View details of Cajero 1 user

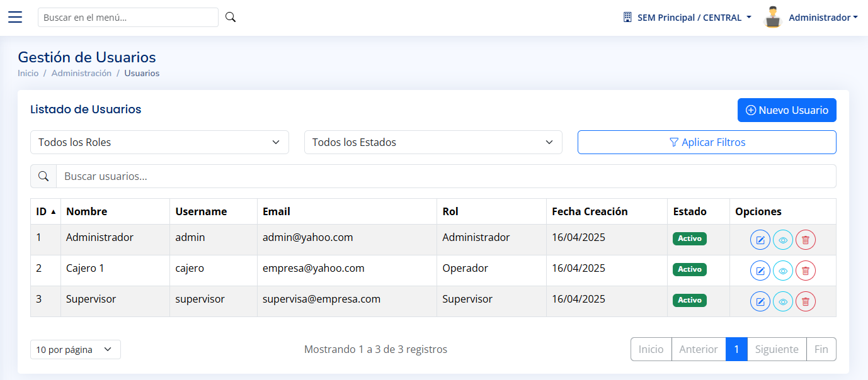(783, 271)
